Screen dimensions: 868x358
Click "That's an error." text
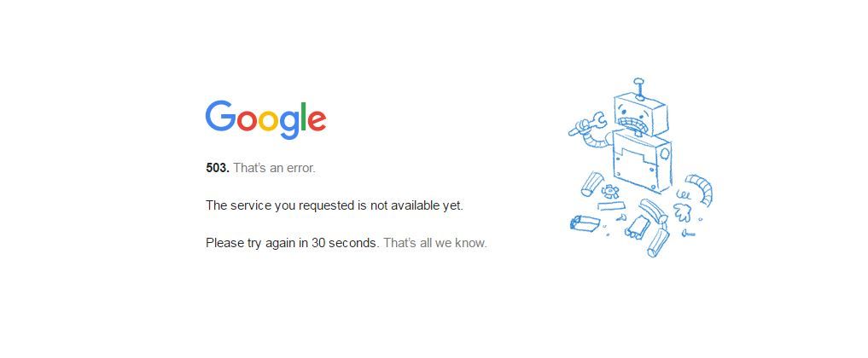275,168
